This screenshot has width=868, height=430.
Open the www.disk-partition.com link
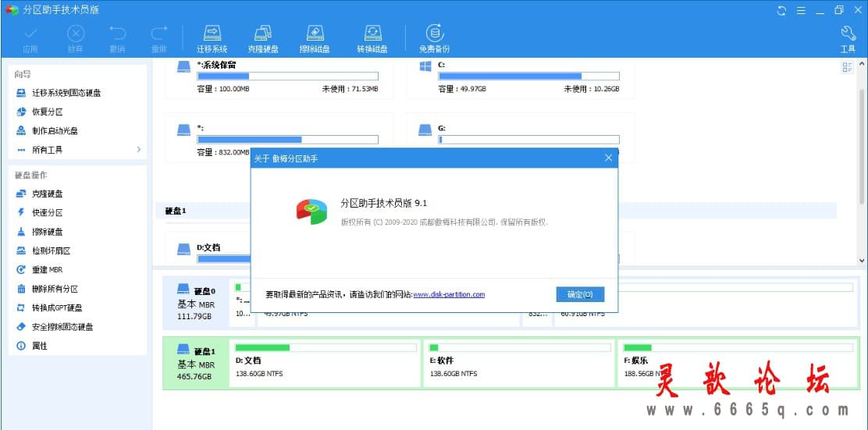pyautogui.click(x=449, y=294)
